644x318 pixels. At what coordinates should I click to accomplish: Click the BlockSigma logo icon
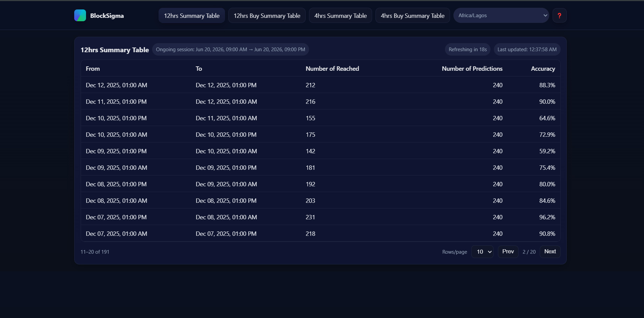point(80,15)
